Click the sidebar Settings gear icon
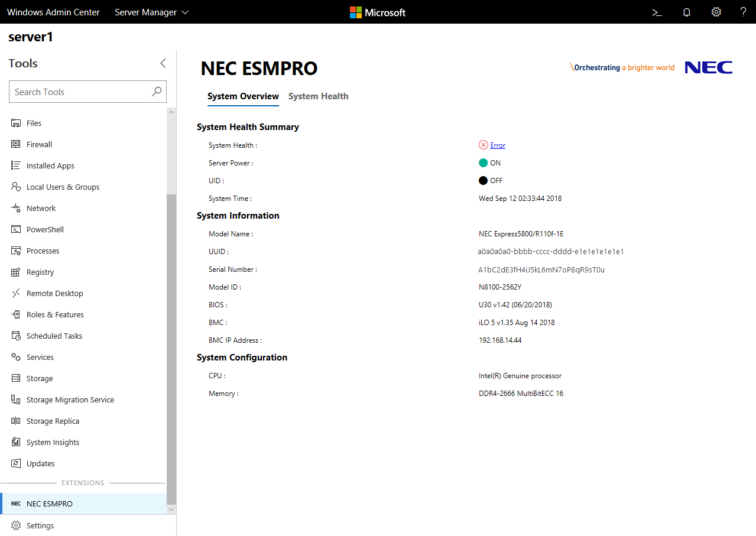This screenshot has height=536, width=756. (x=16, y=525)
